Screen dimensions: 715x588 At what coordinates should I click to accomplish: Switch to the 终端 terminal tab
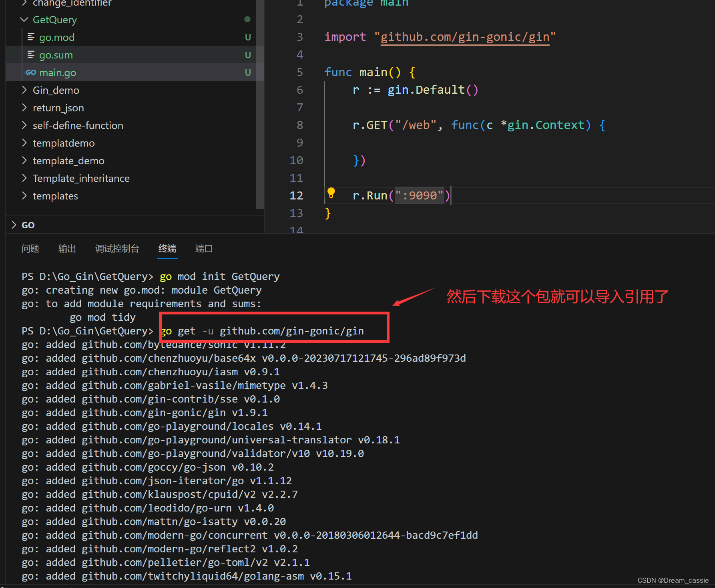click(167, 249)
